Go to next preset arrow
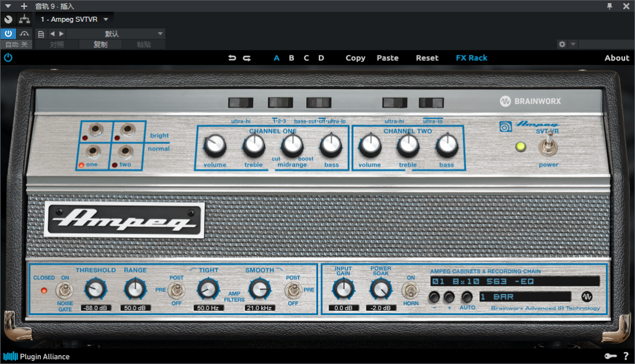This screenshot has height=364, width=635. pyautogui.click(x=61, y=34)
